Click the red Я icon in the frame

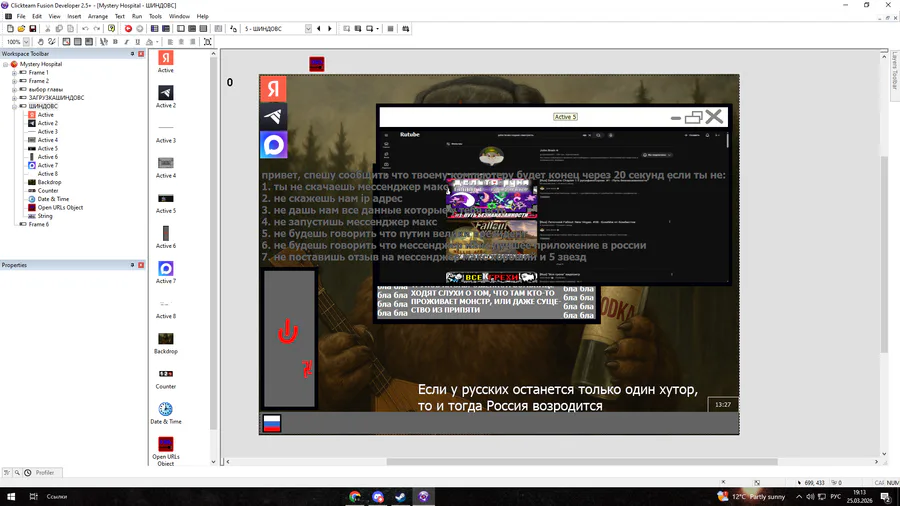tap(273, 89)
